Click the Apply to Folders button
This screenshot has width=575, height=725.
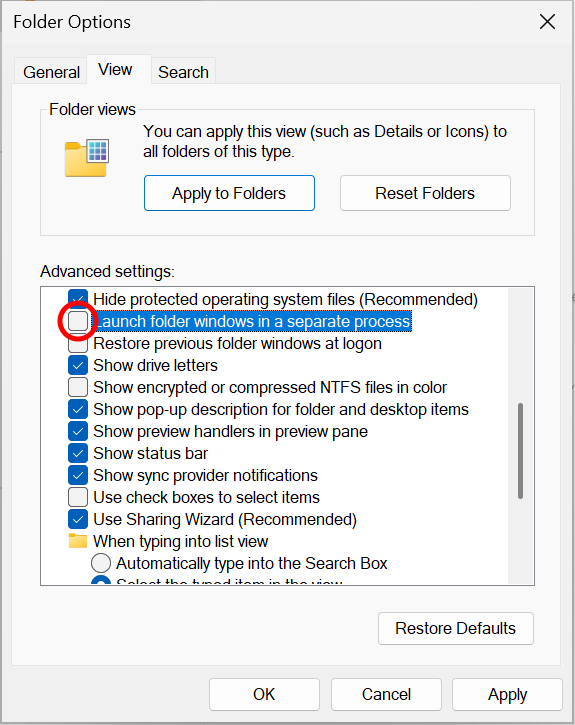[229, 193]
